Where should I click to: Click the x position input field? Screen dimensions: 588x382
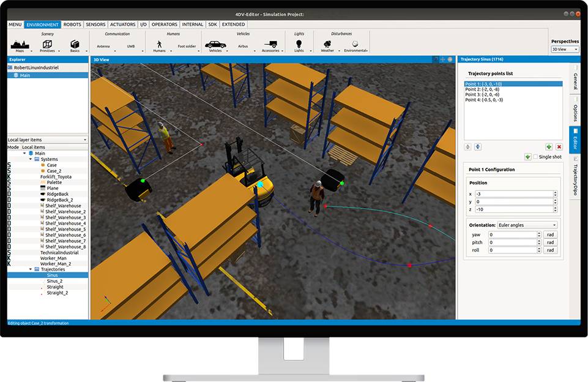[x=513, y=194]
